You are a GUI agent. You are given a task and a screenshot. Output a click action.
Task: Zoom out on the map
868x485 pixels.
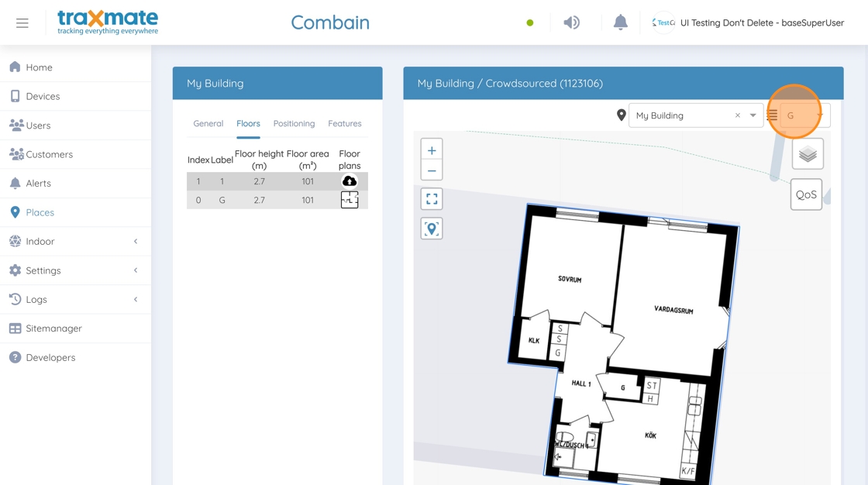tap(432, 170)
